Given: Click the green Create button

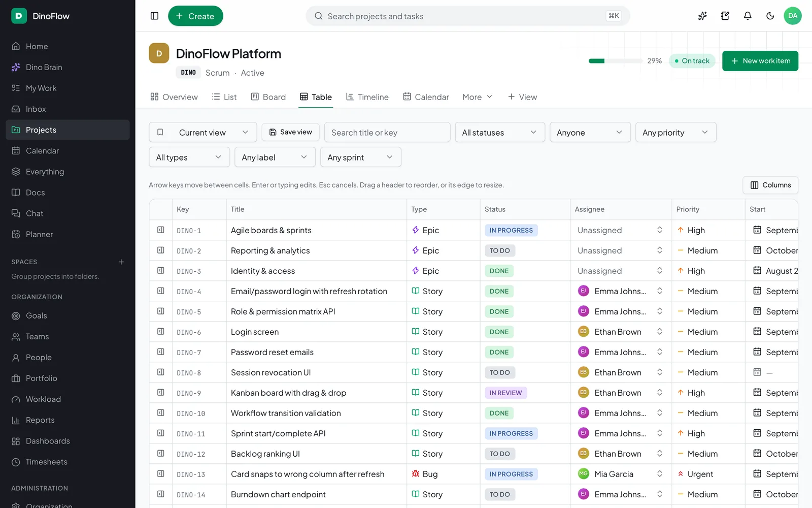Looking at the screenshot, I should click(195, 16).
